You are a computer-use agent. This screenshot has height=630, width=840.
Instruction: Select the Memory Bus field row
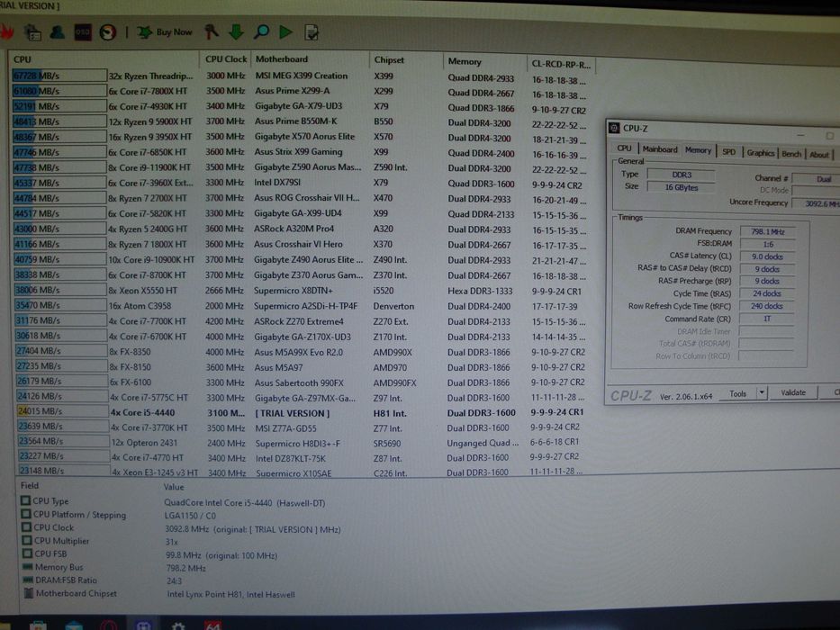113,567
